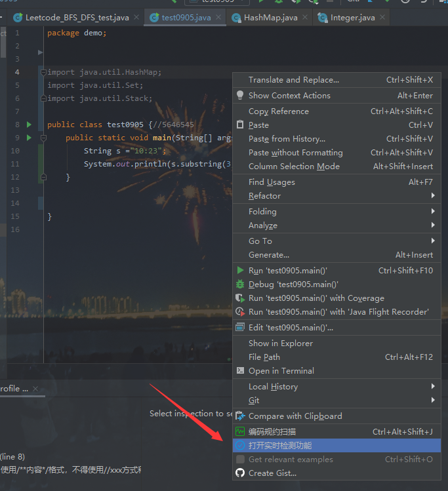Image resolution: width=448 pixels, height=491 pixels.
Task: Click the Paste clipboard icon
Action: [x=240, y=125]
